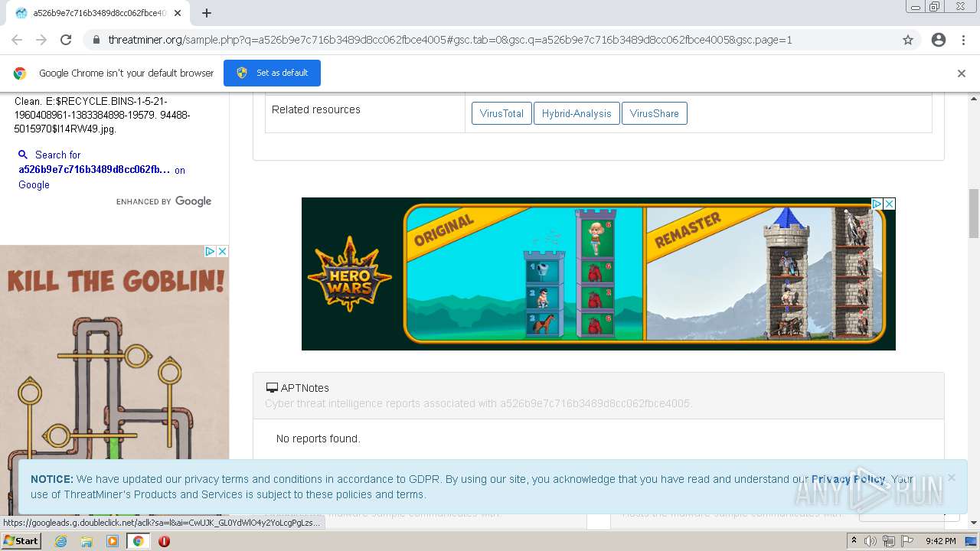Go forward in browser history
The height and width of the screenshot is (551, 980).
point(41,40)
